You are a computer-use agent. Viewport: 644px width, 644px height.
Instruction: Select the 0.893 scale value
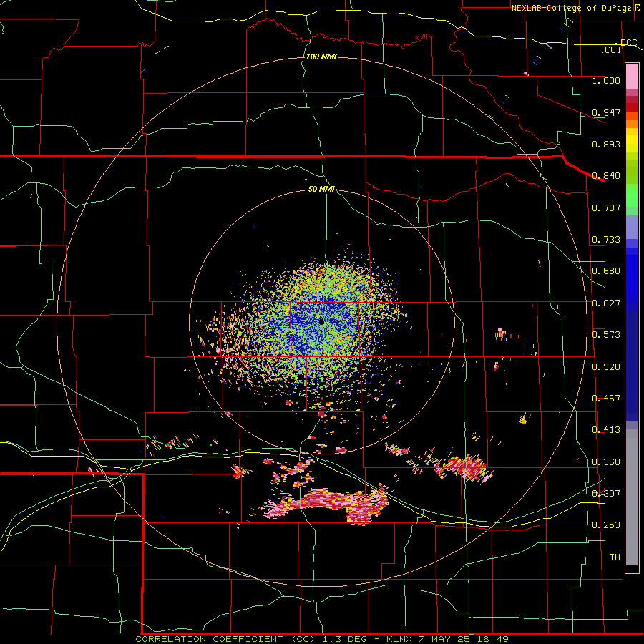click(x=606, y=144)
